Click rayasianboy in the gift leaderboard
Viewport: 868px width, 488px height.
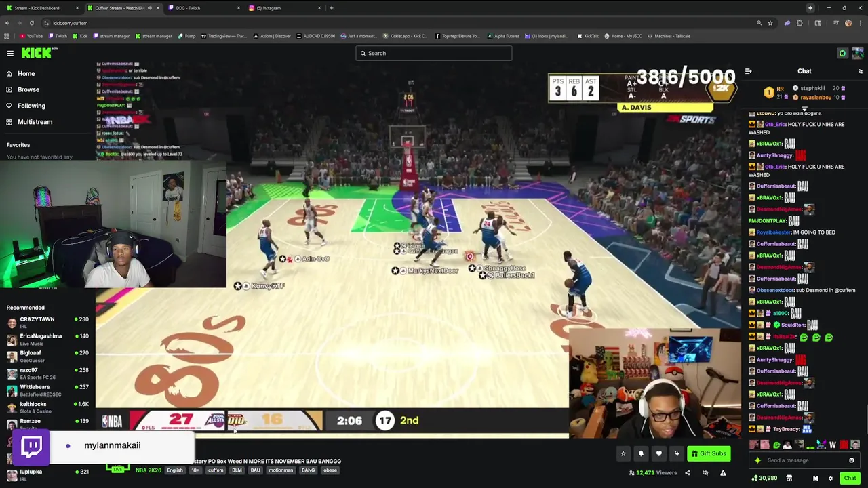(x=816, y=97)
